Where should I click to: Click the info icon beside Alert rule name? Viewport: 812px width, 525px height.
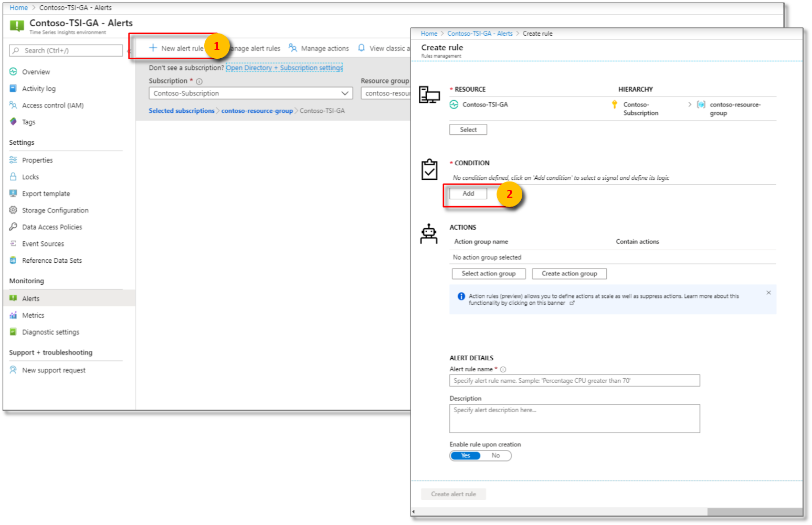(503, 369)
